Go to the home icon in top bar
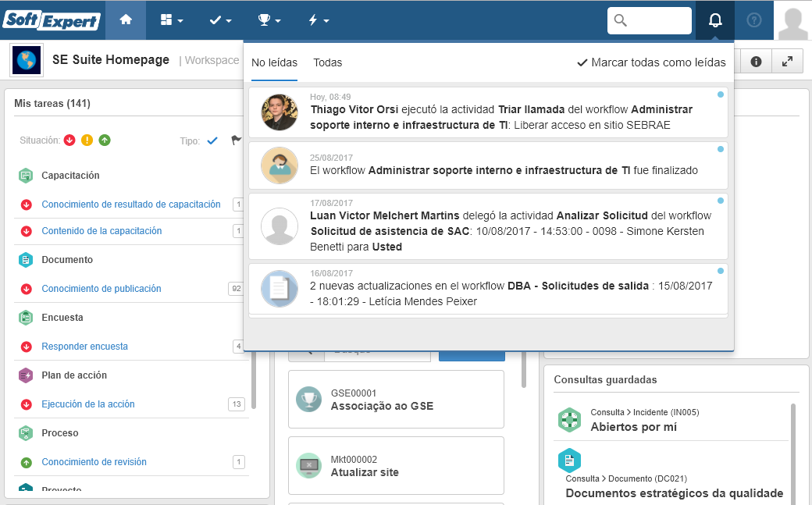This screenshot has width=812, height=505. (x=126, y=20)
